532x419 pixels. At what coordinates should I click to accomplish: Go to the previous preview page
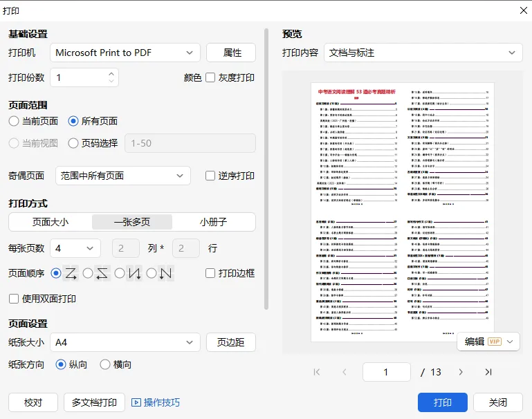[345, 372]
